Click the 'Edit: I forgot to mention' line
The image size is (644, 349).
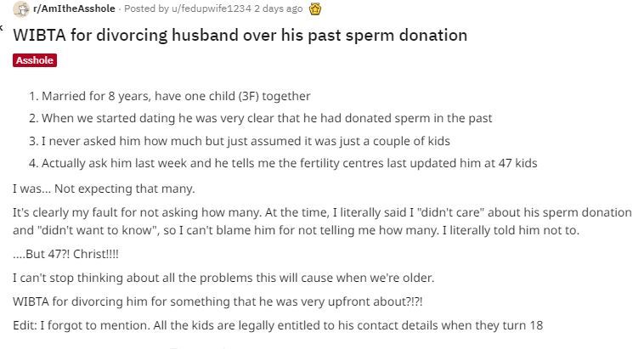click(278, 325)
